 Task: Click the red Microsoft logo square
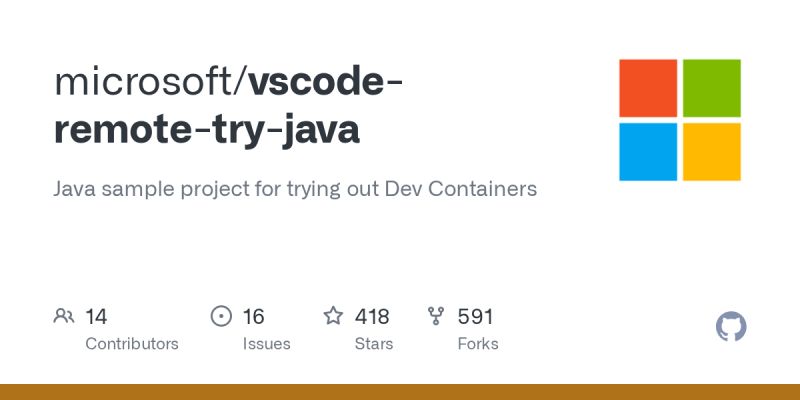[x=648, y=88]
